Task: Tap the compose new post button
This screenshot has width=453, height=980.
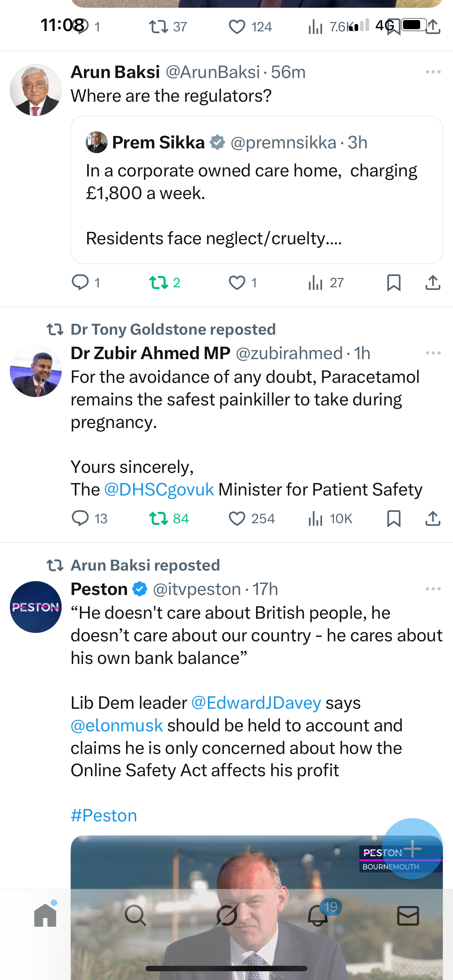Action: tap(412, 848)
